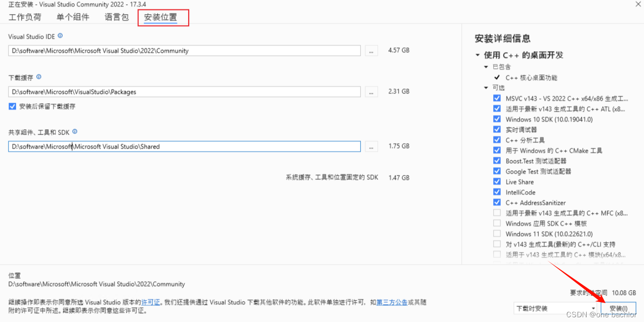Click the 安装(I) button
Viewport: 644px width, 322px height.
(618, 308)
